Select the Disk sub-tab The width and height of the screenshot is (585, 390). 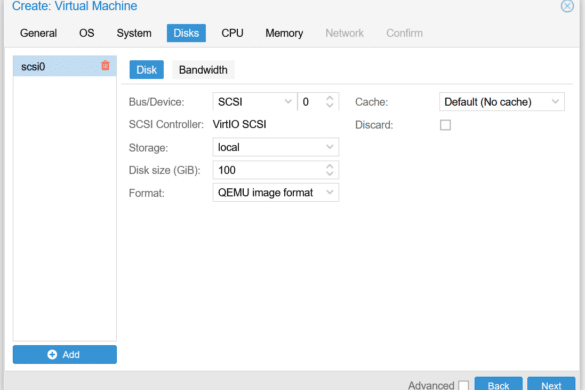[x=146, y=70]
